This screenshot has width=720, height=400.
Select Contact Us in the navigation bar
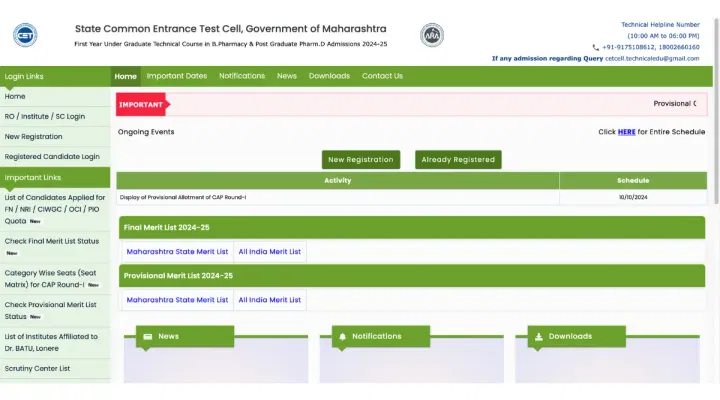[382, 76]
